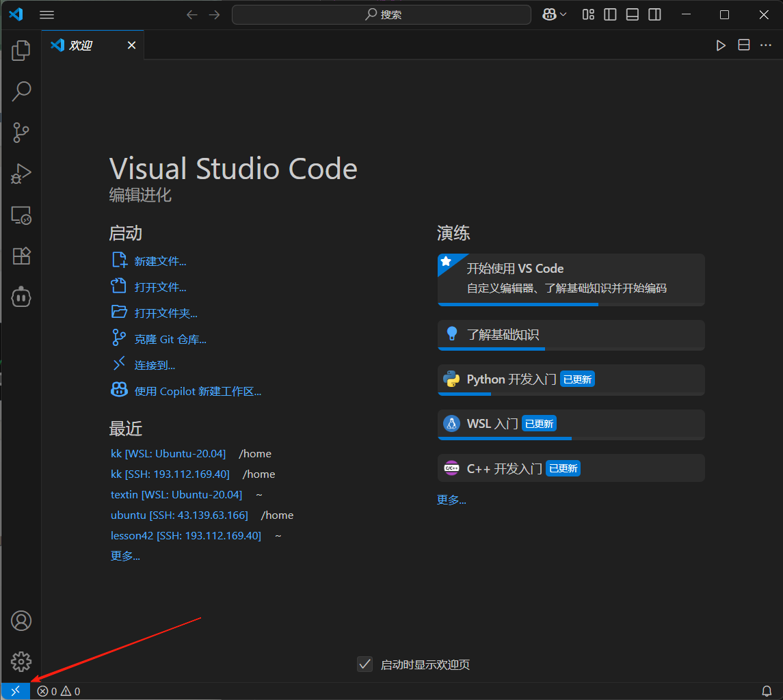
Task: Click 新建文件... link
Action: pyautogui.click(x=160, y=261)
